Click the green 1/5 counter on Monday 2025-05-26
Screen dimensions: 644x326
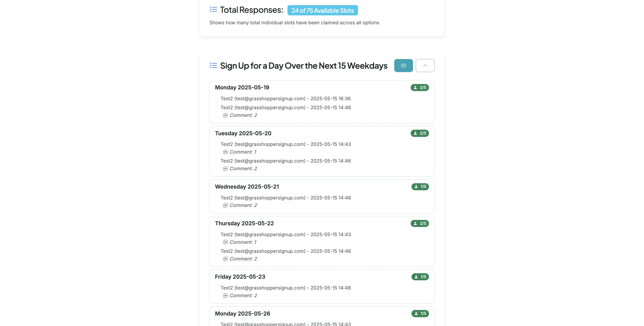pos(420,313)
